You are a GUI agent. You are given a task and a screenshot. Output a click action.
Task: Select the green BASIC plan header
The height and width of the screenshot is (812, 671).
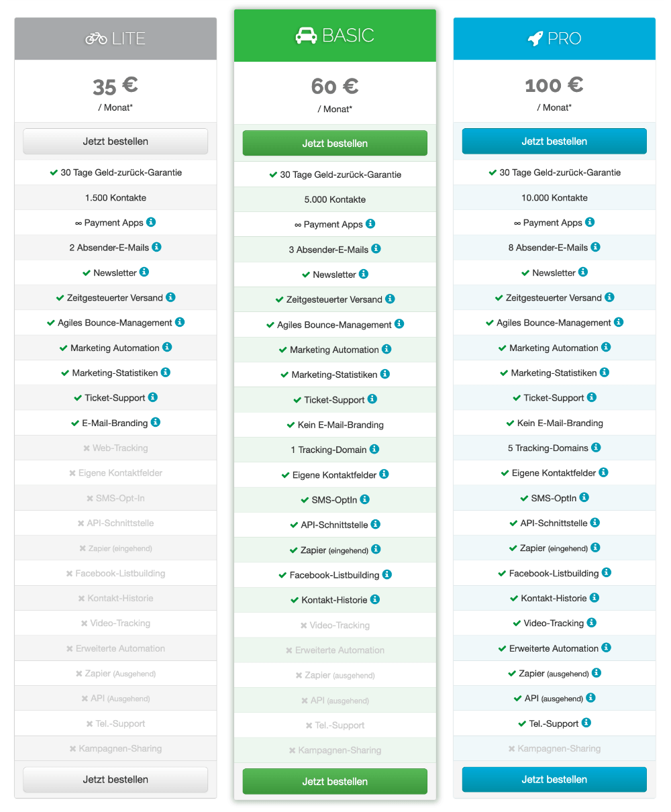pyautogui.click(x=335, y=36)
